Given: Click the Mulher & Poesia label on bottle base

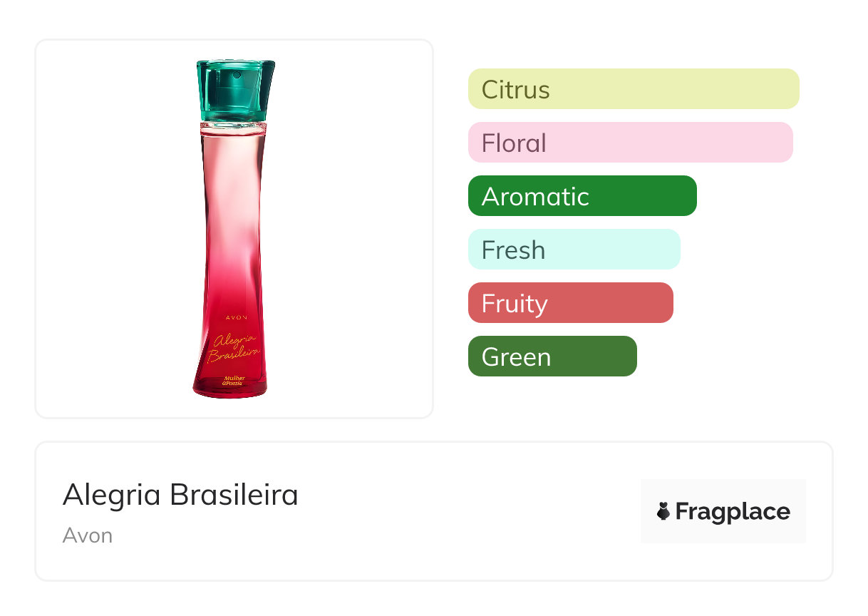Looking at the screenshot, I should click(x=234, y=380).
